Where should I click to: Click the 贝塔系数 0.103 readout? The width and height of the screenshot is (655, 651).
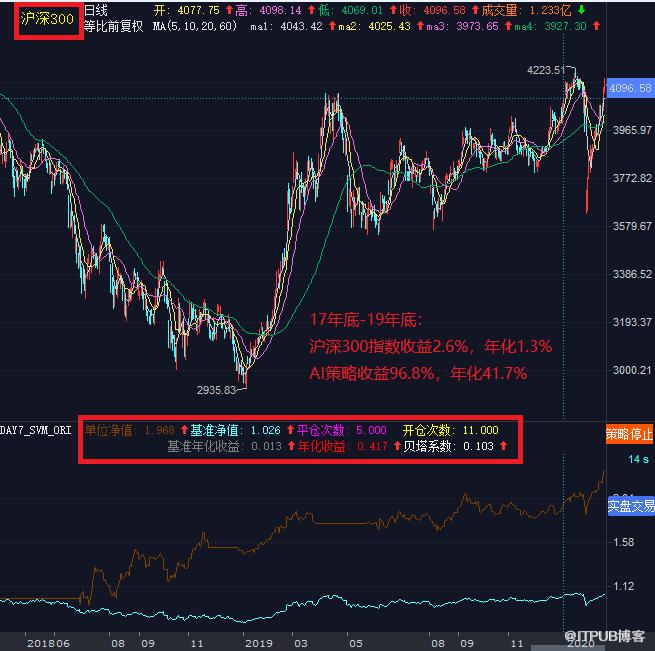tap(448, 446)
